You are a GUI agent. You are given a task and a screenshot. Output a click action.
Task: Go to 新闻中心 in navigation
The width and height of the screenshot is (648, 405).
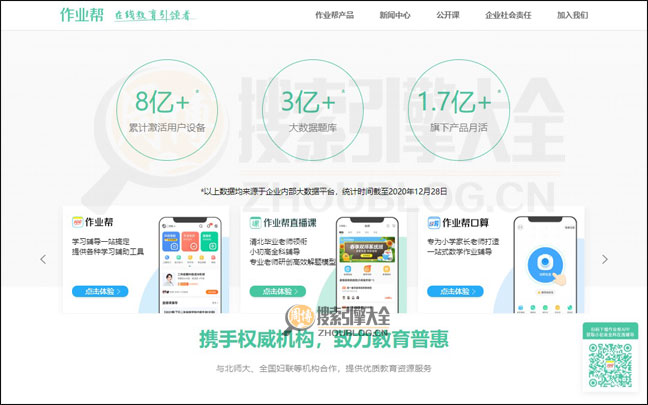pos(395,15)
